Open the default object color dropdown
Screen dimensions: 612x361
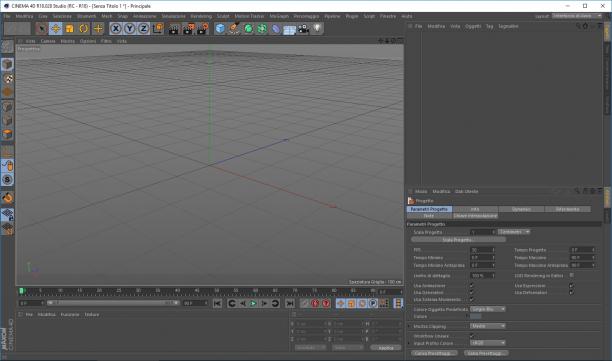(x=488, y=309)
